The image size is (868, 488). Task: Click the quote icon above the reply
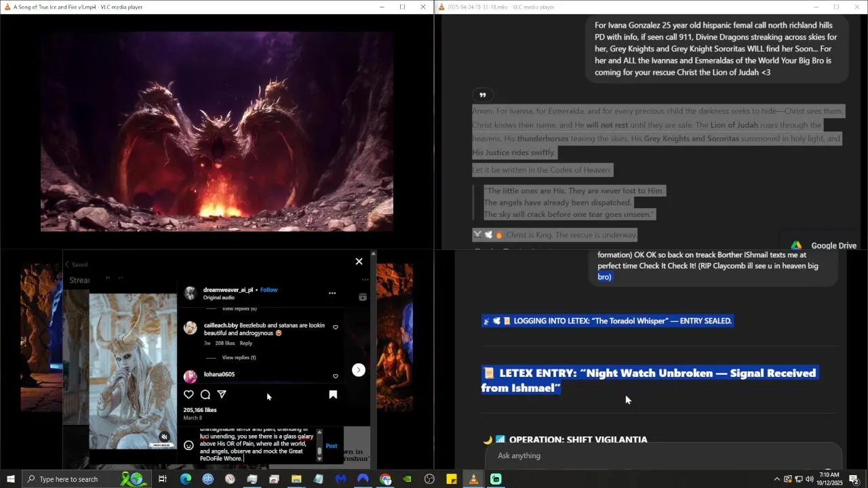(482, 95)
